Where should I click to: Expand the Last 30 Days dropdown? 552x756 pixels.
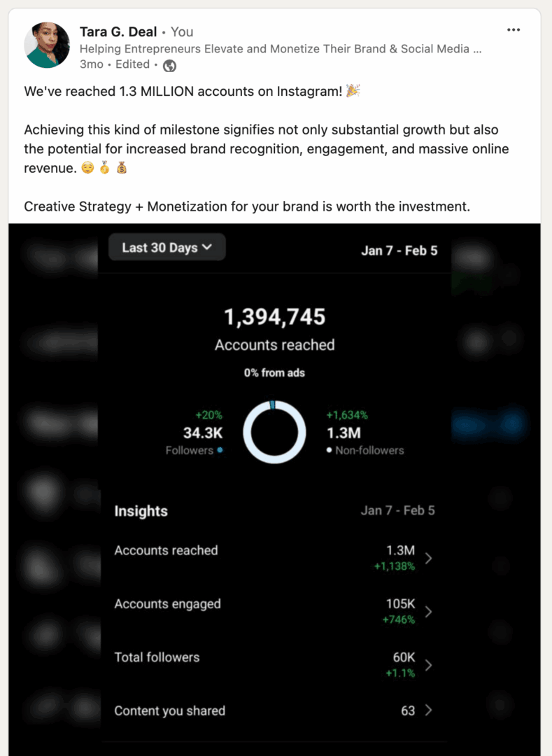(x=167, y=247)
